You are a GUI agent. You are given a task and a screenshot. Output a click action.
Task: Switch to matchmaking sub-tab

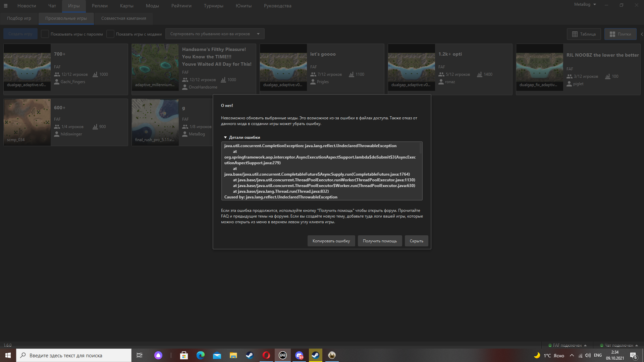click(x=19, y=18)
